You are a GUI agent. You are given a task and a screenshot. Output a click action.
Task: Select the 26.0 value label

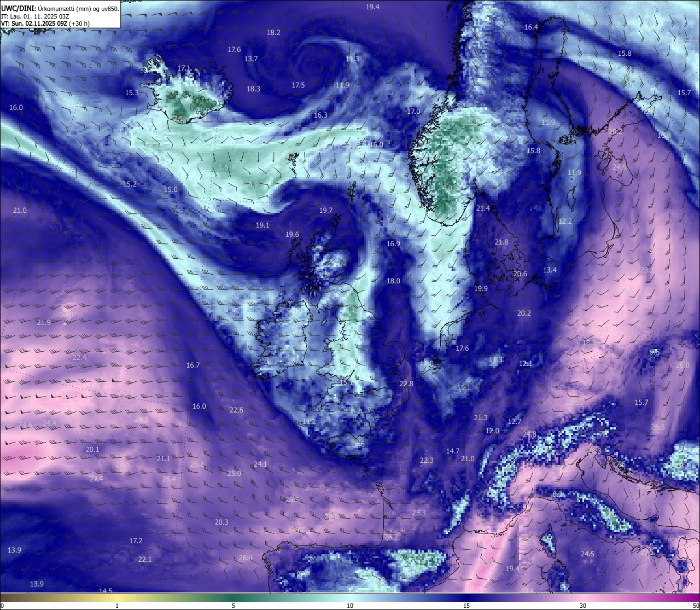tap(682, 365)
